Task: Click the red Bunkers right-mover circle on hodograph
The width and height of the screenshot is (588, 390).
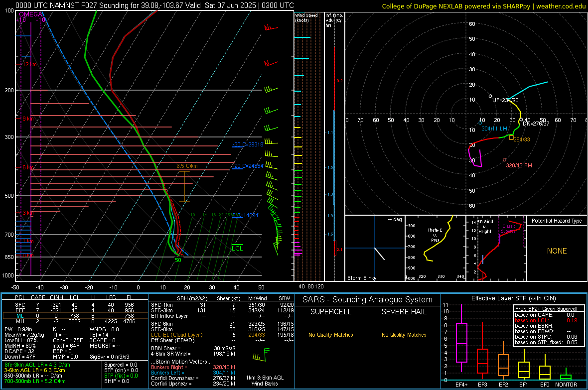Action: 505,160
